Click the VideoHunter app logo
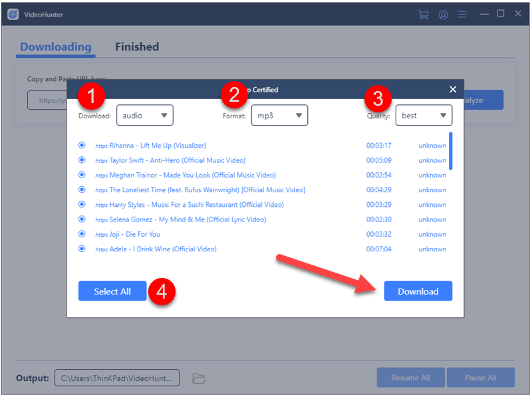This screenshot has height=397, width=532. click(13, 15)
